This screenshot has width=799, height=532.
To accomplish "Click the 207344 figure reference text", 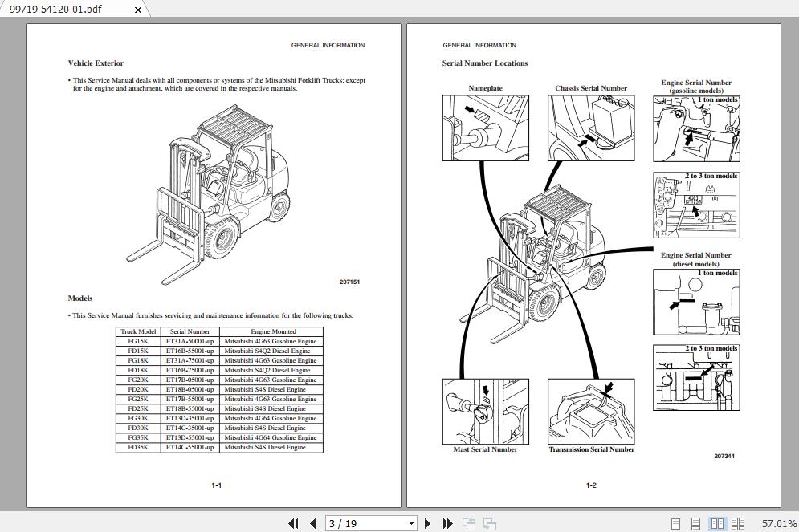I will [724, 454].
